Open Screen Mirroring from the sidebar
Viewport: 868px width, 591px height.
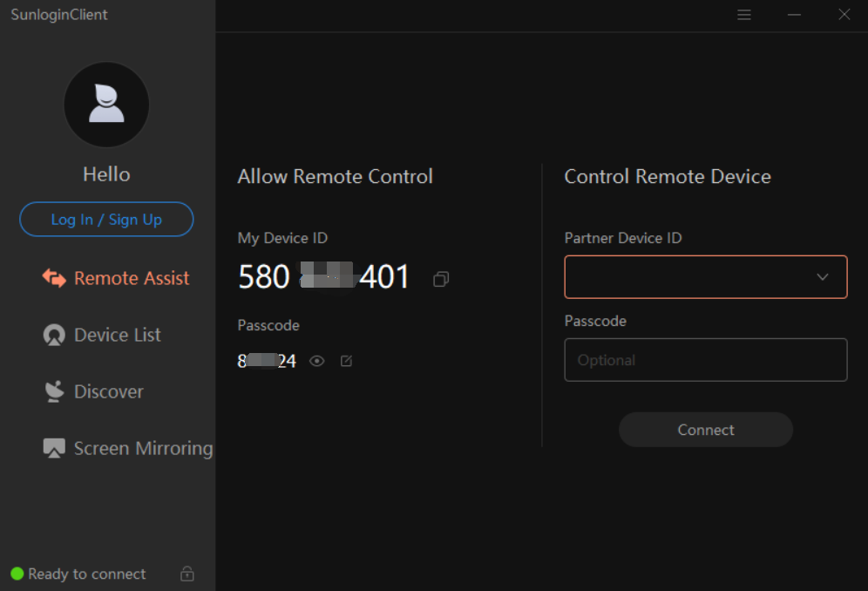[127, 448]
